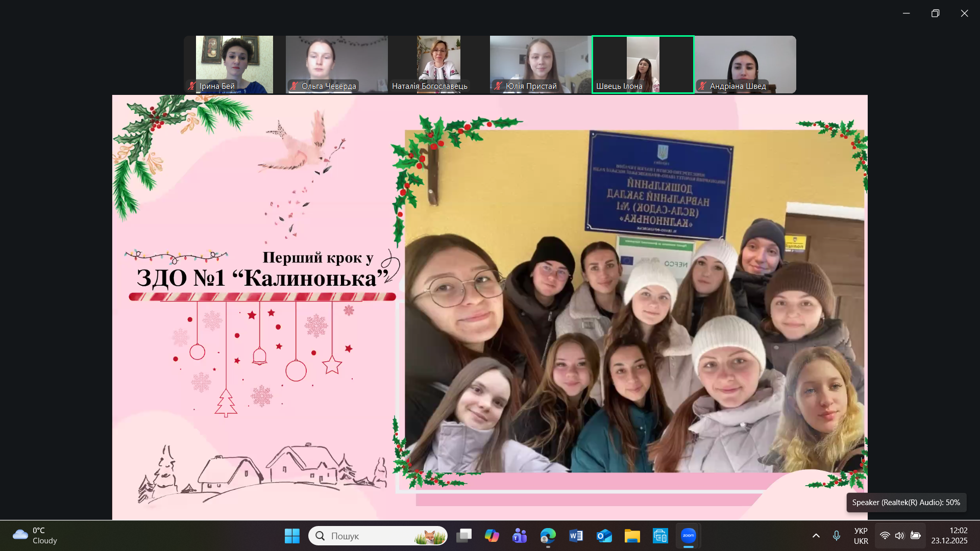
Task: Click the Microsoft Store taskbar icon
Action: [x=660, y=536]
